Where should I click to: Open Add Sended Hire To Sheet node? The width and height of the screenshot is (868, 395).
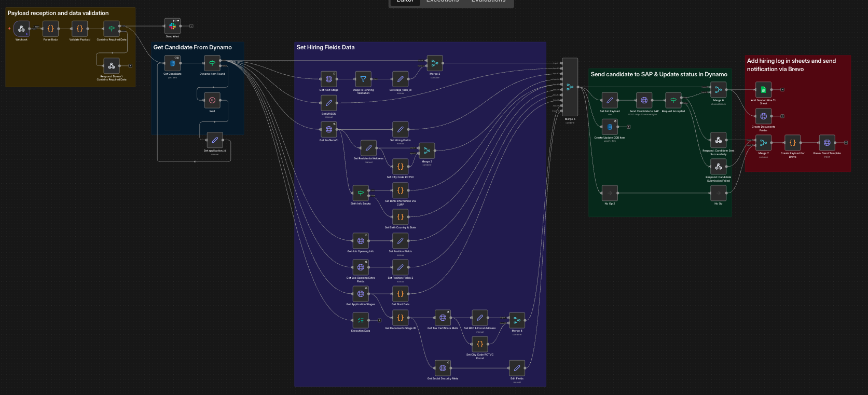click(763, 90)
